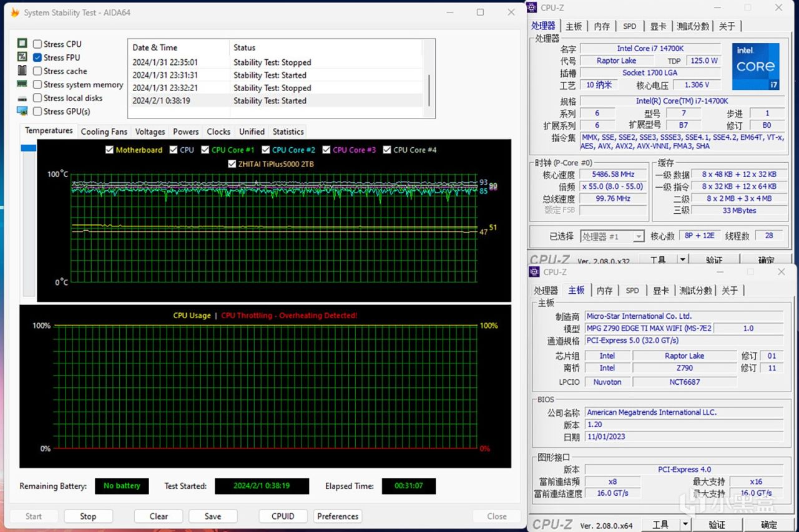Switch to the SPD tab in CPU-Z
This screenshot has height=532, width=799.
[x=630, y=26]
